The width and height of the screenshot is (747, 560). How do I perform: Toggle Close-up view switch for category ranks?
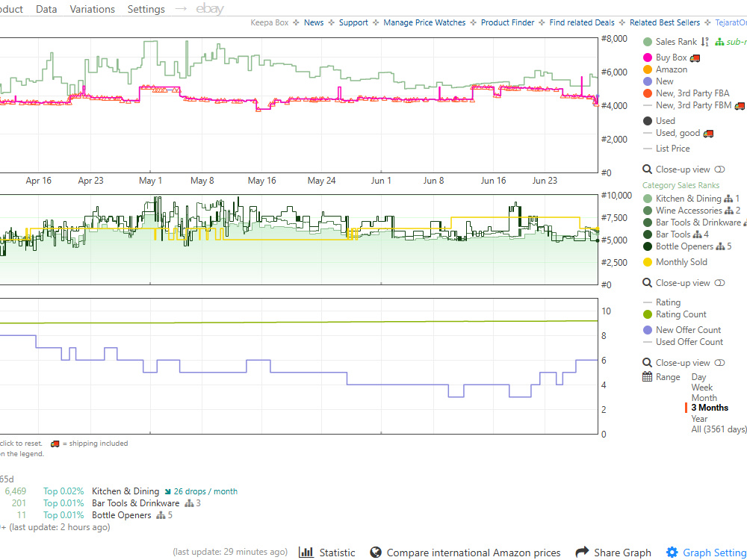click(720, 283)
